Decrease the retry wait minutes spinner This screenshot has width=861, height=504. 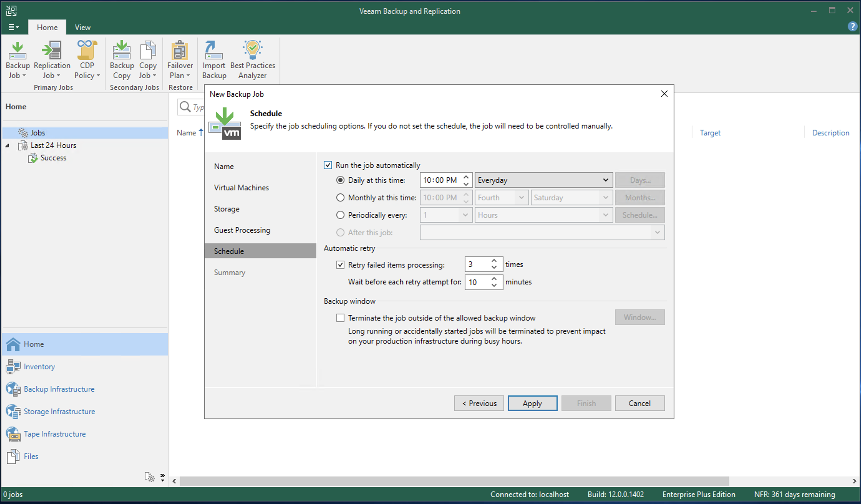[494, 286]
